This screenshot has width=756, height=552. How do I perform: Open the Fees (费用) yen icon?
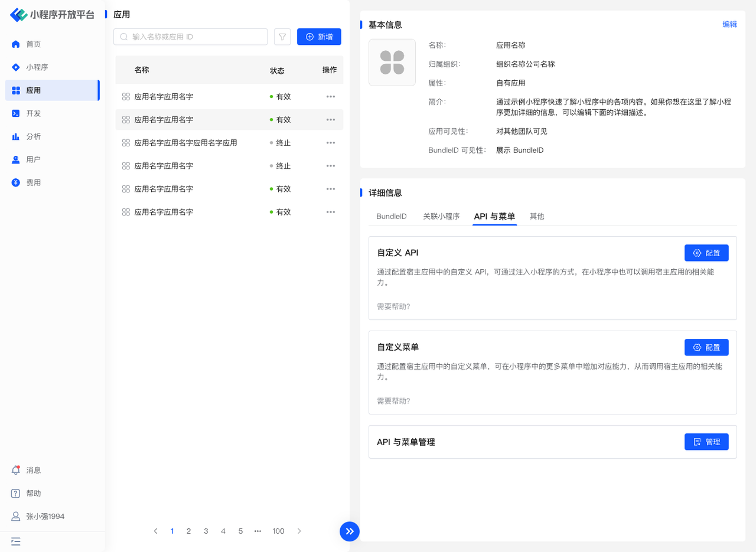point(16,182)
